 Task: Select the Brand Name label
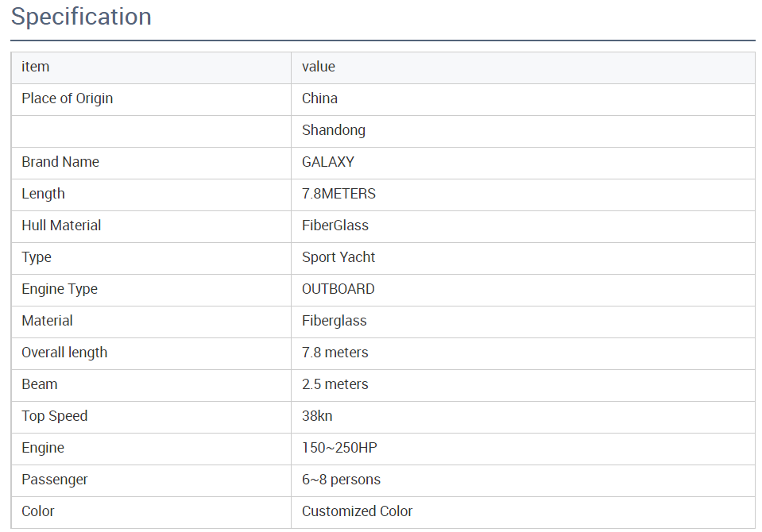point(60,162)
